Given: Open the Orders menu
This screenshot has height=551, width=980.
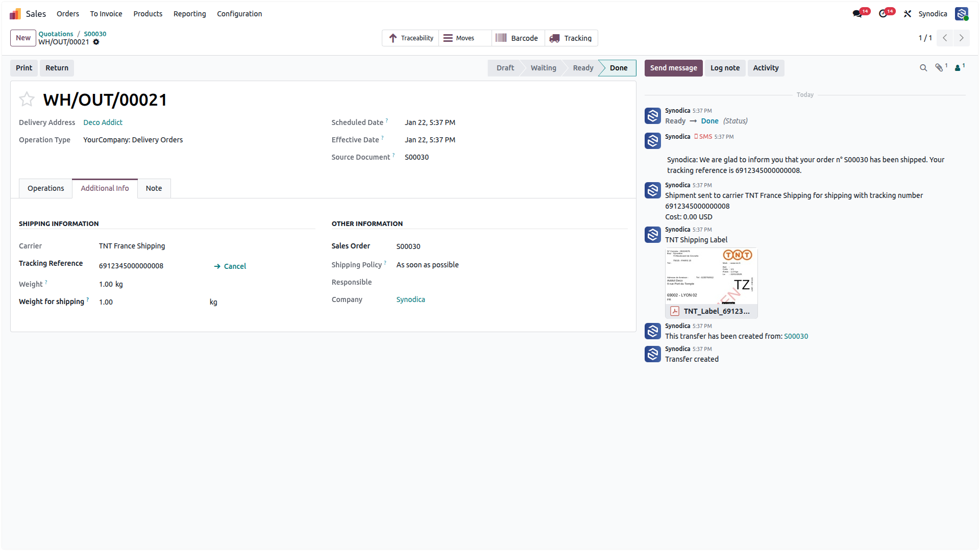Looking at the screenshot, I should (68, 14).
